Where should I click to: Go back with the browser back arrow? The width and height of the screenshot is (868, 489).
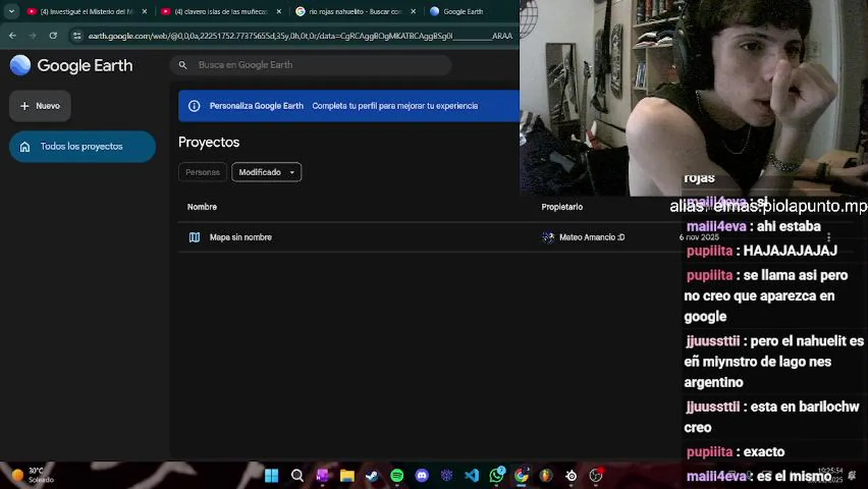13,35
